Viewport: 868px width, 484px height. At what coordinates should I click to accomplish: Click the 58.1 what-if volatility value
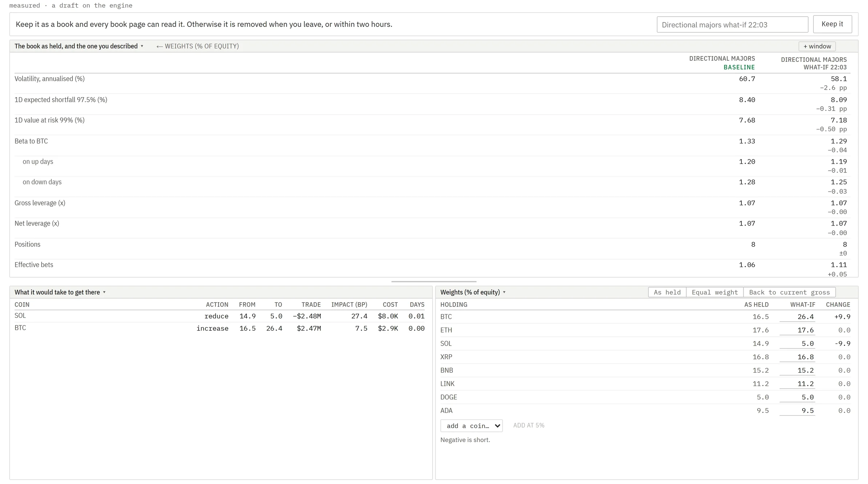tap(839, 79)
